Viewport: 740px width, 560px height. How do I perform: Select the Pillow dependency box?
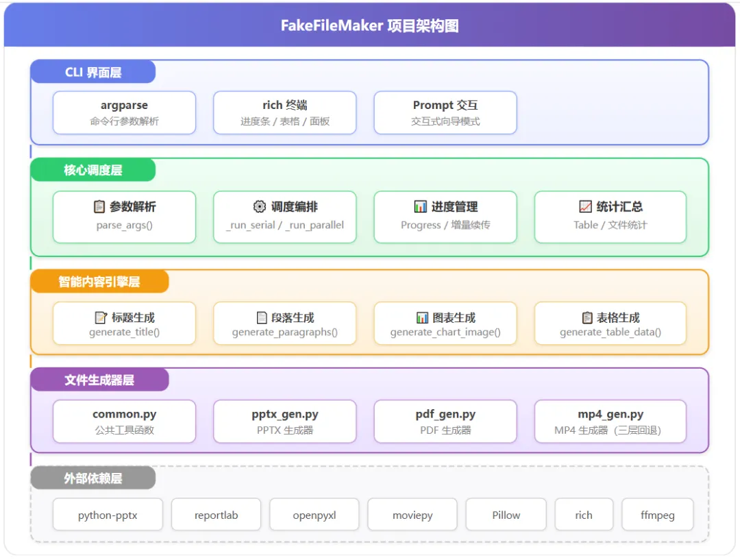(x=506, y=515)
